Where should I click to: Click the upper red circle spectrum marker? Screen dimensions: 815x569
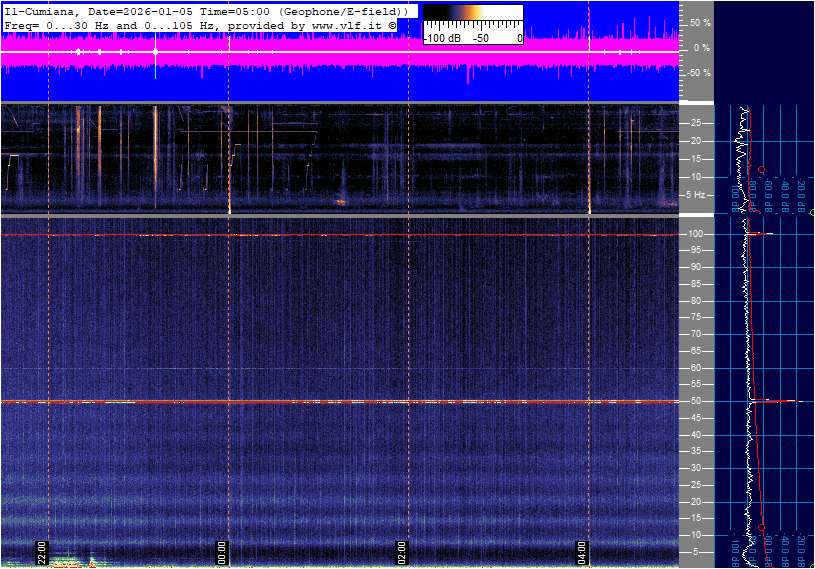coord(762,170)
